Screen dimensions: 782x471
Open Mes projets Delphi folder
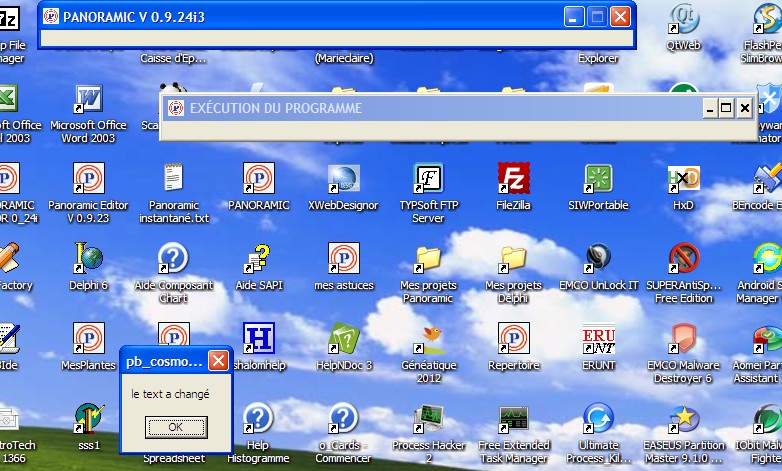513,259
